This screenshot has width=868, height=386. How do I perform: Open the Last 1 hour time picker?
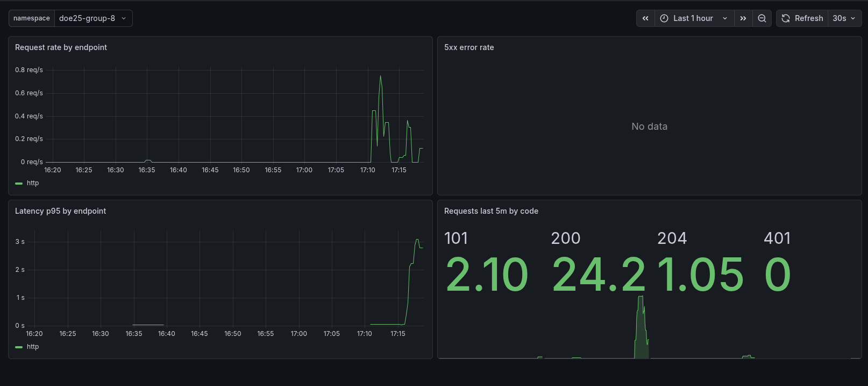point(694,18)
